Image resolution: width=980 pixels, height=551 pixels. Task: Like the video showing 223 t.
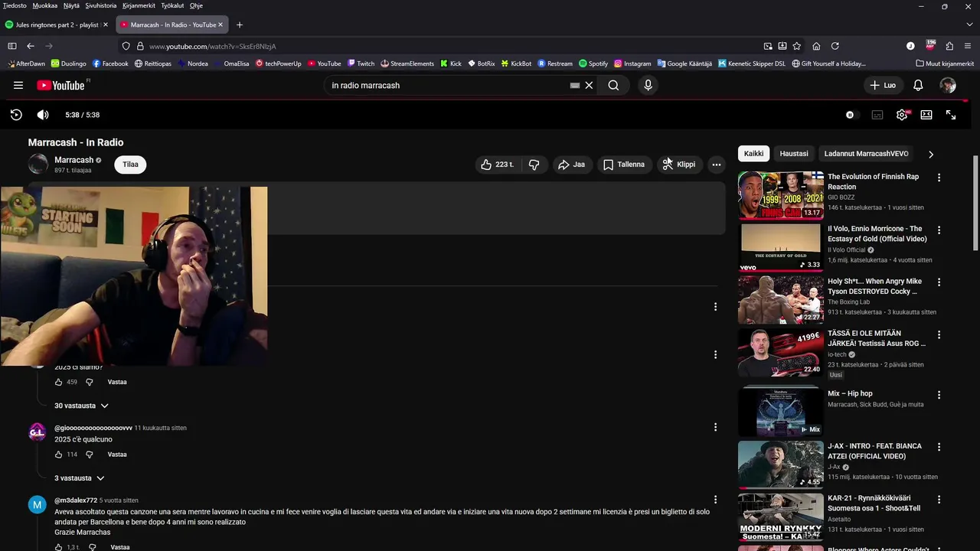(497, 165)
